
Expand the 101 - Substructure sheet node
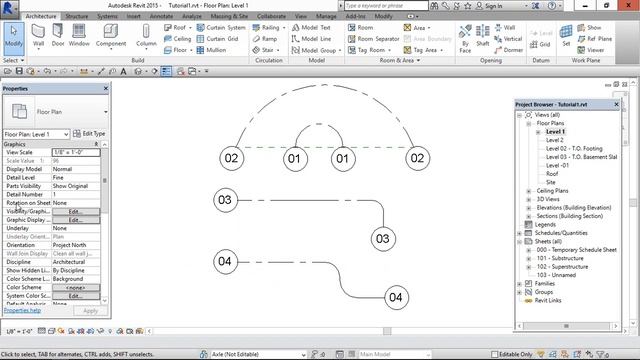529,258
